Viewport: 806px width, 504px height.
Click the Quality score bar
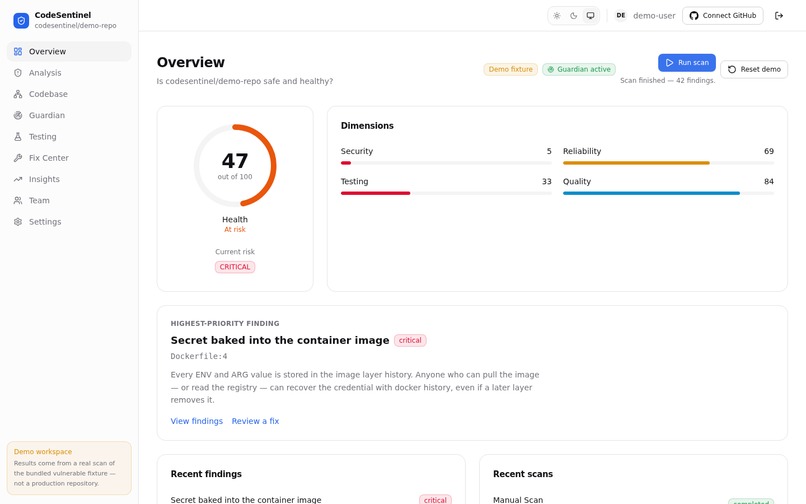click(668, 193)
